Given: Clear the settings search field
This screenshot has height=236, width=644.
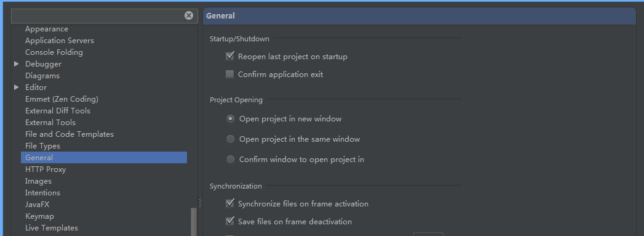Looking at the screenshot, I should (188, 15).
